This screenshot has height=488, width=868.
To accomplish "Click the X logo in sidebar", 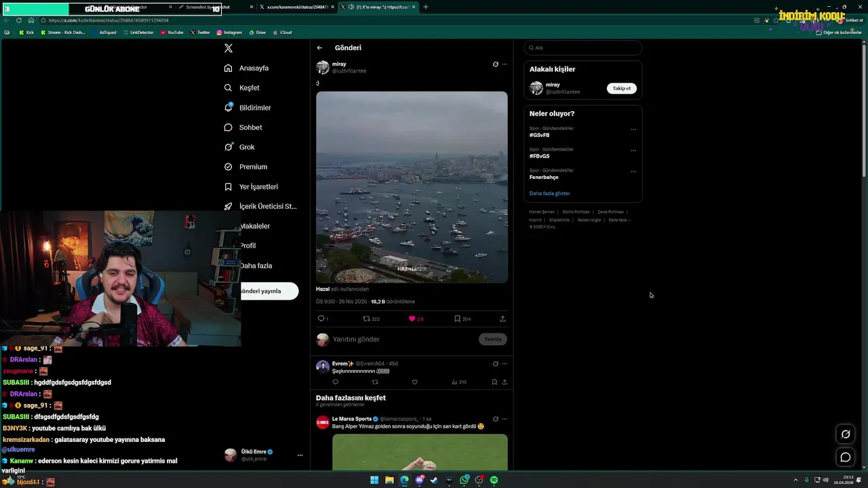I will [229, 48].
